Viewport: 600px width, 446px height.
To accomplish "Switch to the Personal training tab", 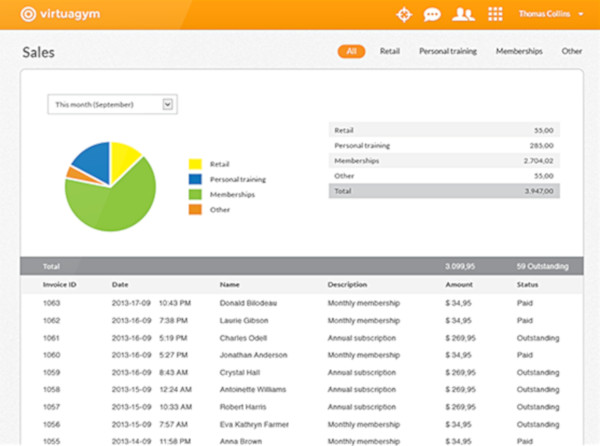I will (x=447, y=51).
